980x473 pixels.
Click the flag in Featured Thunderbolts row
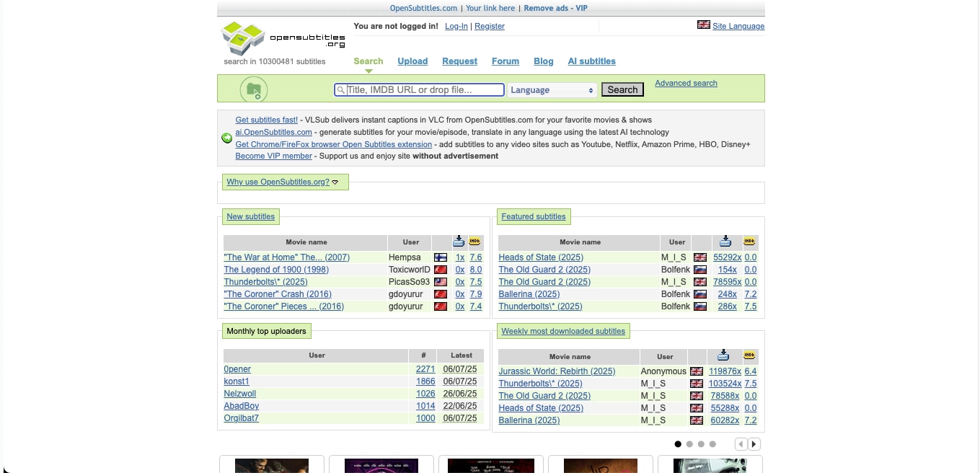pos(700,306)
